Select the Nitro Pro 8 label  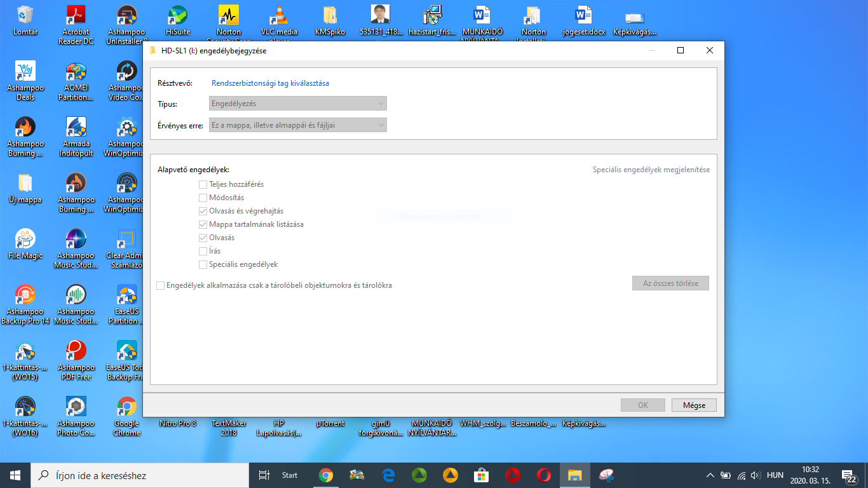tap(178, 423)
